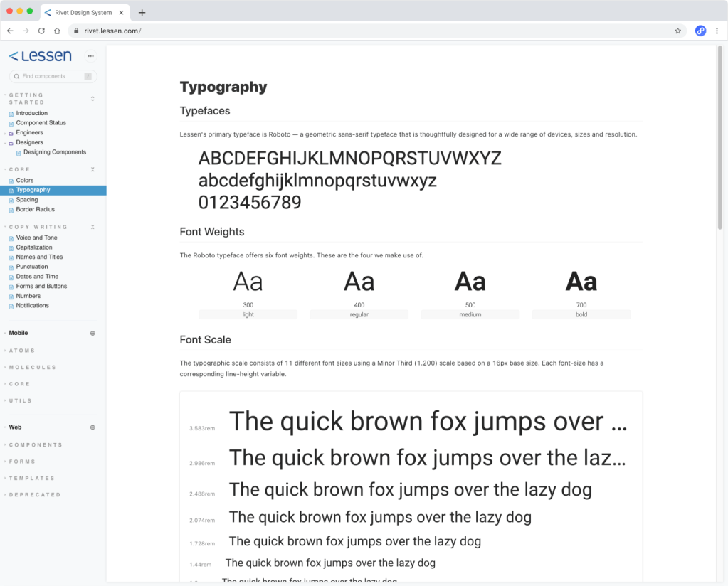Click the Lessen logo in sidebar

coord(40,55)
